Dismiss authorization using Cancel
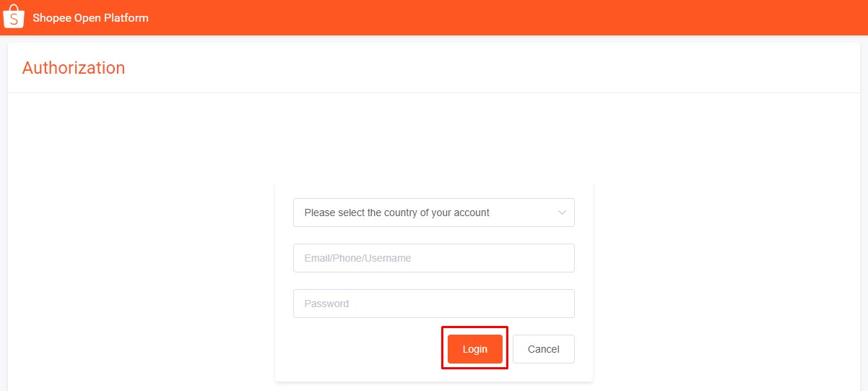 tap(543, 349)
